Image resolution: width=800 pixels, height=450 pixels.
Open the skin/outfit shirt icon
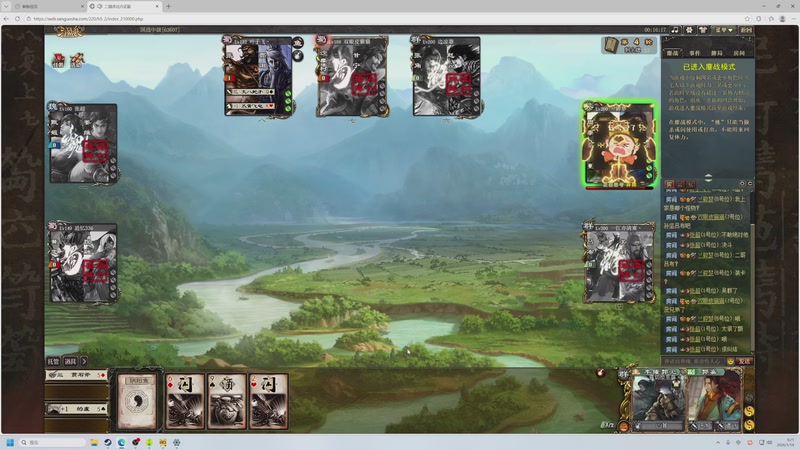[703, 30]
